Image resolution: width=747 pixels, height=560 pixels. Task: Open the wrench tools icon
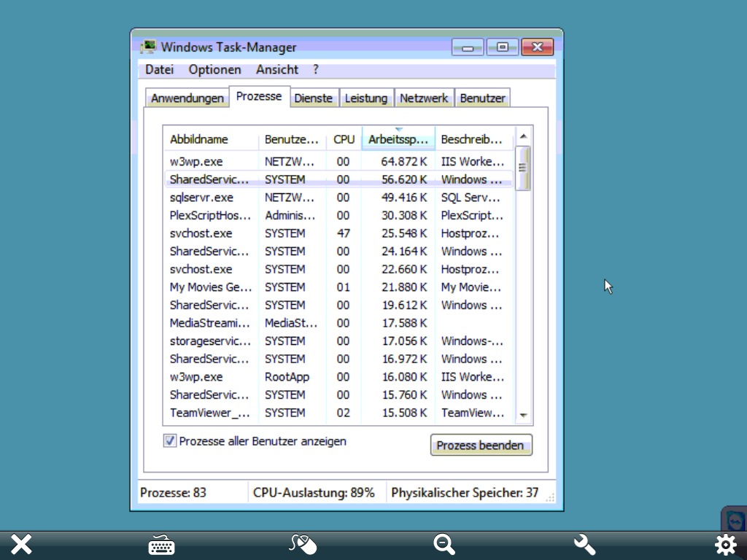click(x=584, y=544)
